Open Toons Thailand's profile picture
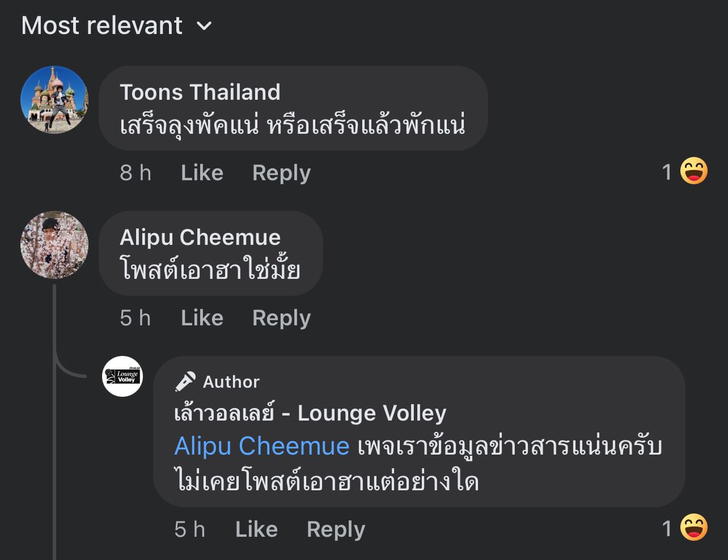The image size is (728, 560). coord(54,100)
